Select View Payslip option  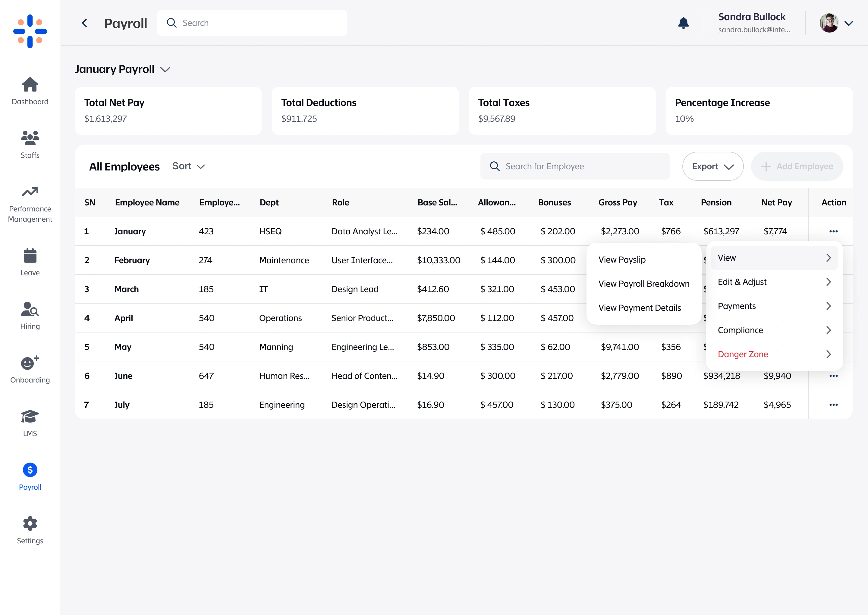pyautogui.click(x=622, y=260)
